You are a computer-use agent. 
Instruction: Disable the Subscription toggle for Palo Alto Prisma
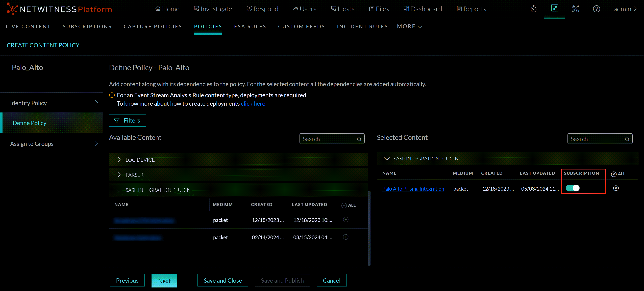[x=573, y=188]
